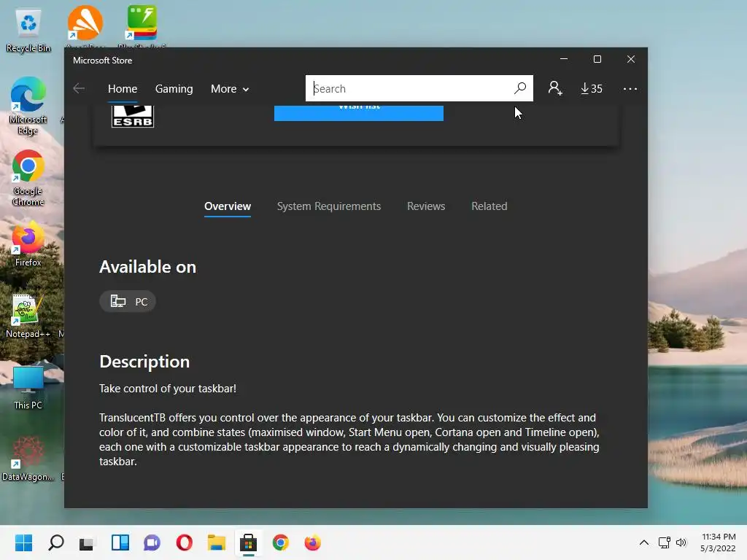Select the Microsoft Edge desktop shortcut
Screen dimensions: 747x560
click(28, 106)
